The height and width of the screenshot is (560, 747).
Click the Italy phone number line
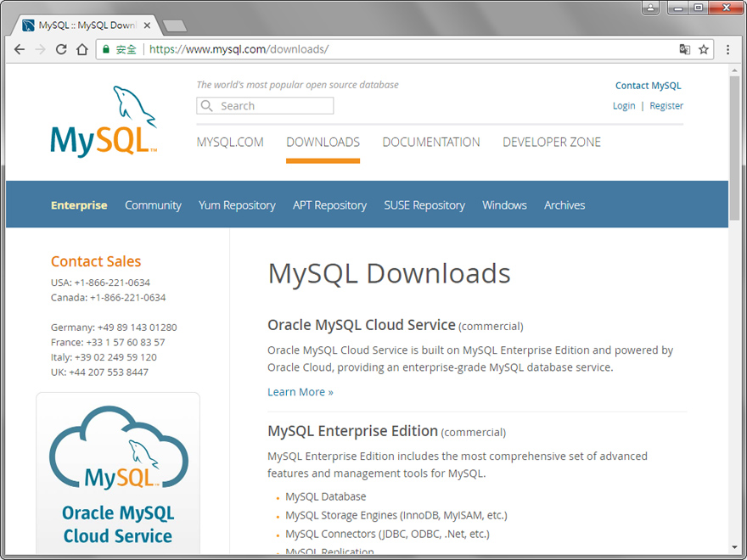(104, 357)
